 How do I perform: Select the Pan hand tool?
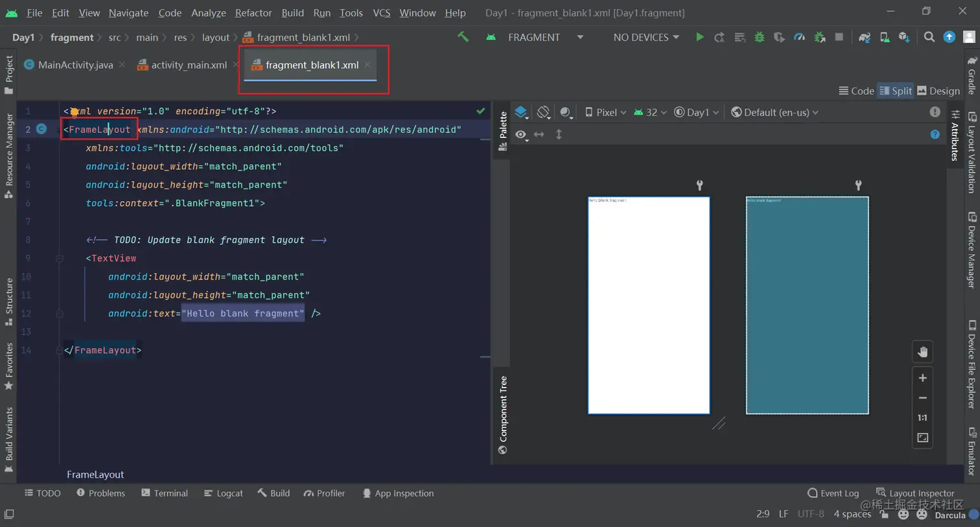pos(922,352)
